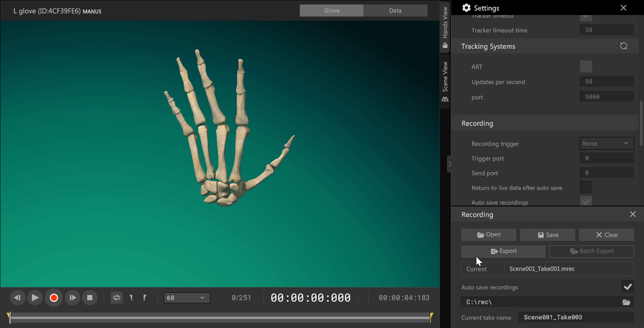
Task: Toggle loop playback icon
Action: point(116,298)
